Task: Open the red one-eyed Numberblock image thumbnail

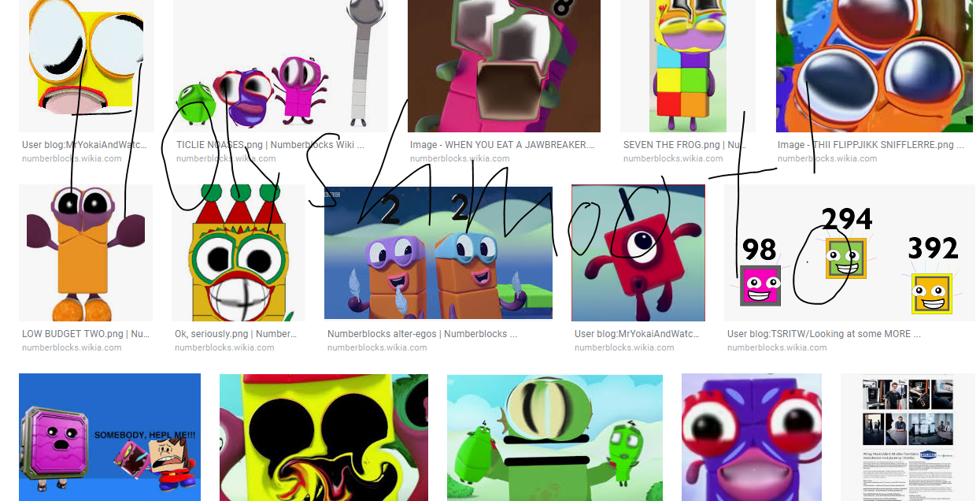Action: [638, 253]
